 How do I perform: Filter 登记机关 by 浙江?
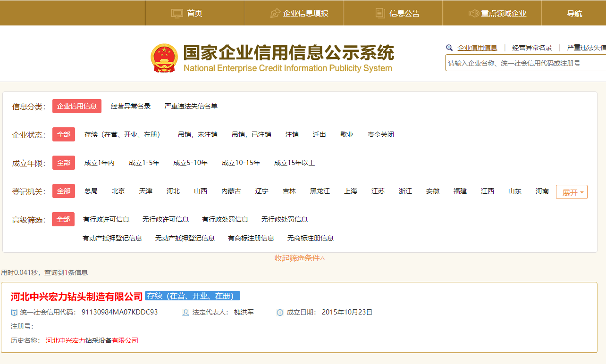click(405, 191)
